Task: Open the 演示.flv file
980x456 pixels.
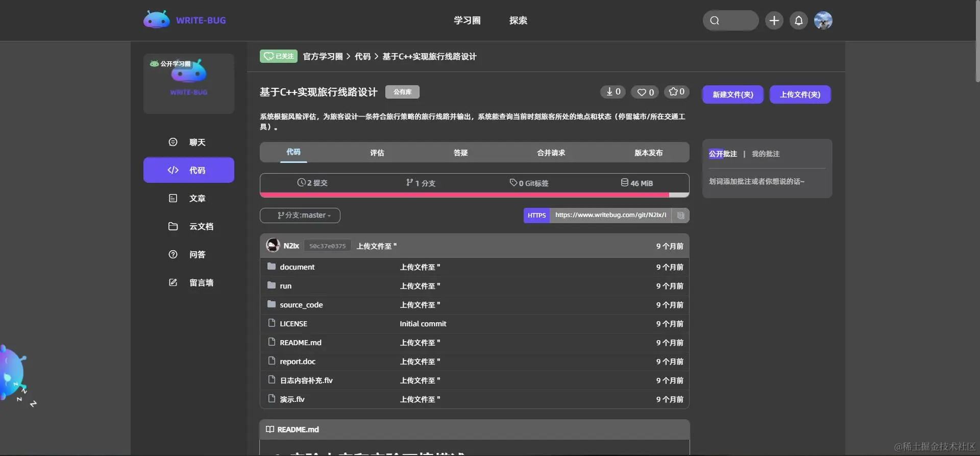Action: 292,399
